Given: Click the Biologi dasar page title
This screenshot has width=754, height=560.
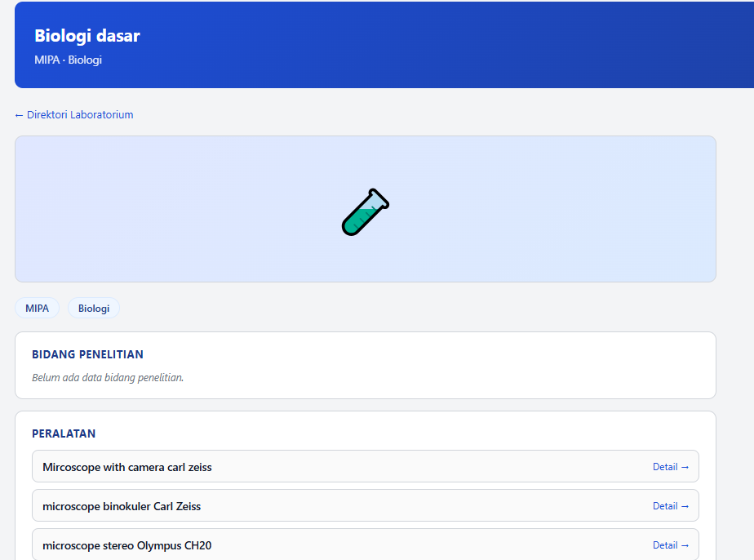Looking at the screenshot, I should tap(87, 36).
